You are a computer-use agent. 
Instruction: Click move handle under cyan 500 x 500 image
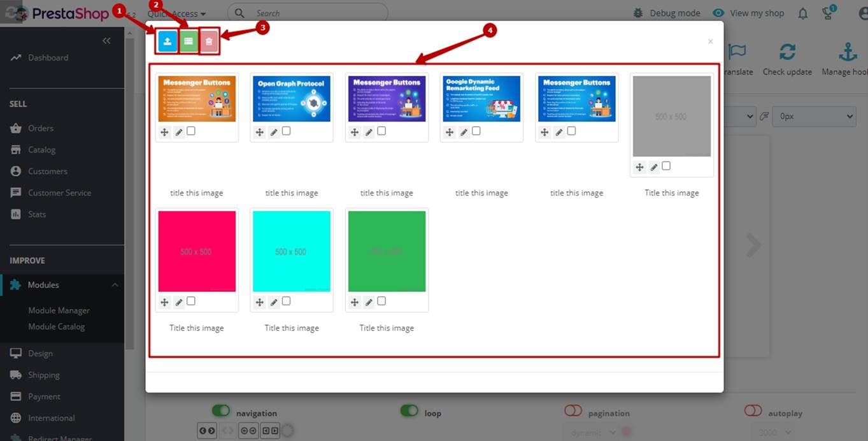click(259, 302)
